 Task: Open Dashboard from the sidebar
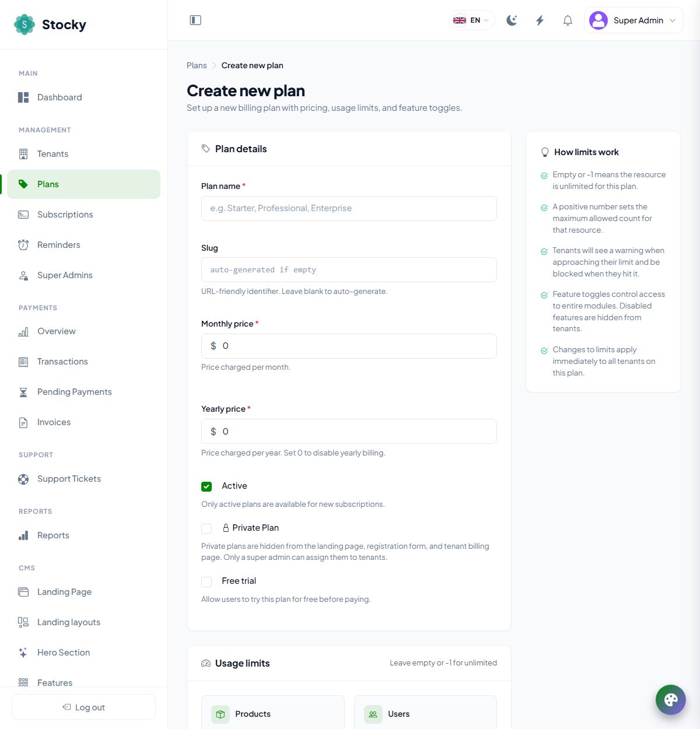tap(84, 97)
